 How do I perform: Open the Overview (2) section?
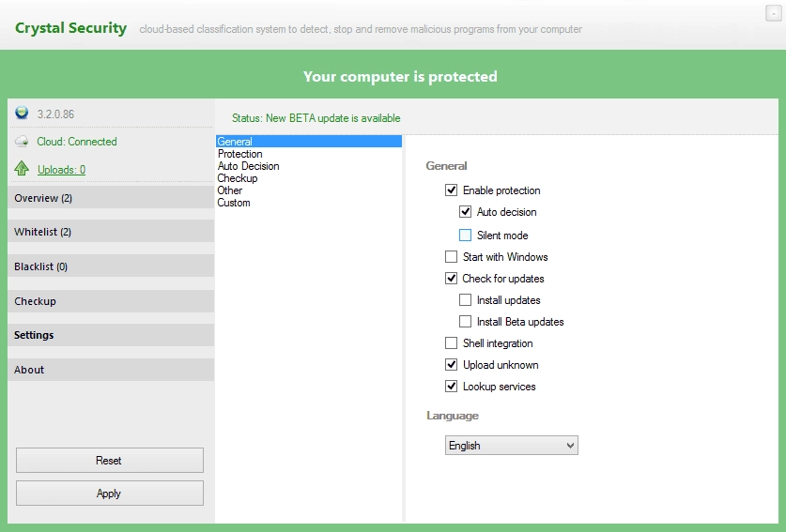click(111, 198)
